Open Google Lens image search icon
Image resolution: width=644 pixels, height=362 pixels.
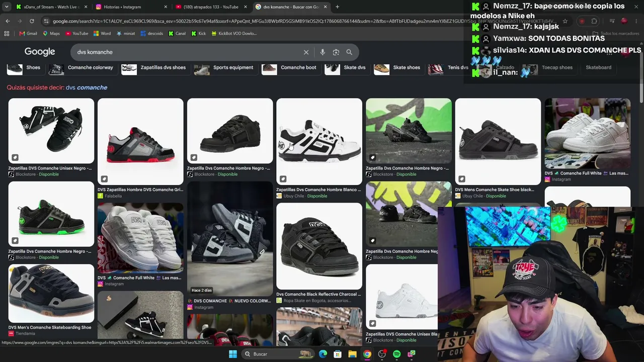click(x=336, y=52)
